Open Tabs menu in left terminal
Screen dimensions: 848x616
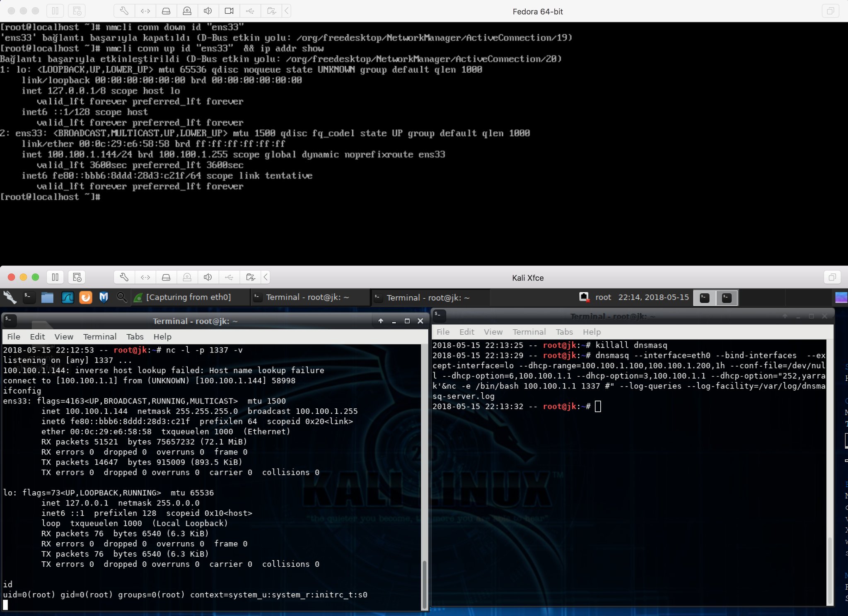135,336
